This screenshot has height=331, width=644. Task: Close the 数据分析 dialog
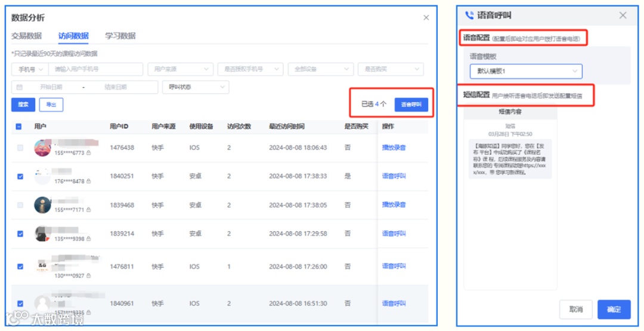pyautogui.click(x=426, y=18)
